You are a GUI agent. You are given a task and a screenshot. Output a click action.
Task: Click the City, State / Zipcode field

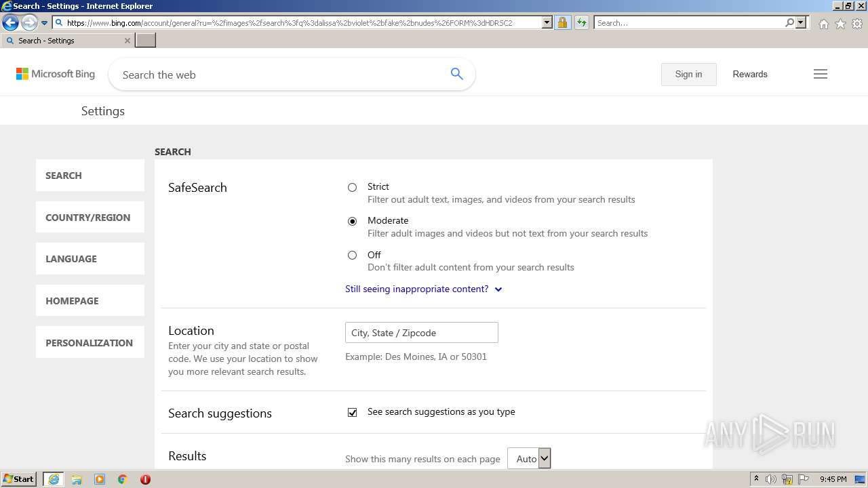(422, 332)
